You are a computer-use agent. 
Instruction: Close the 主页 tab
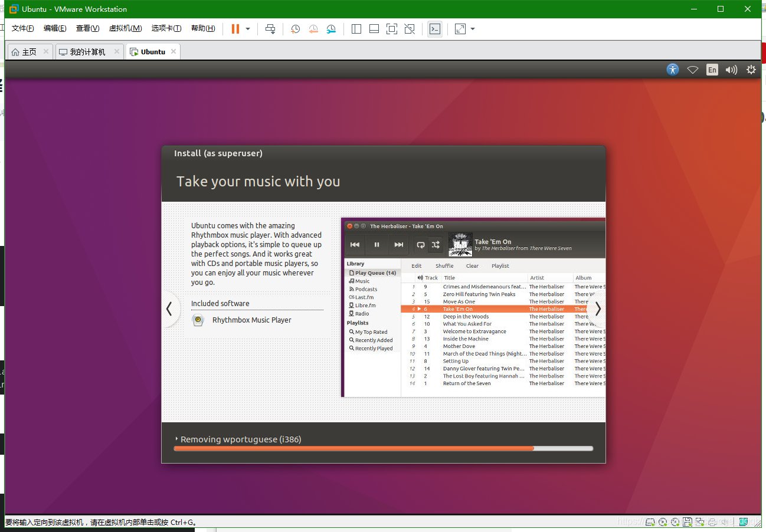[46, 51]
